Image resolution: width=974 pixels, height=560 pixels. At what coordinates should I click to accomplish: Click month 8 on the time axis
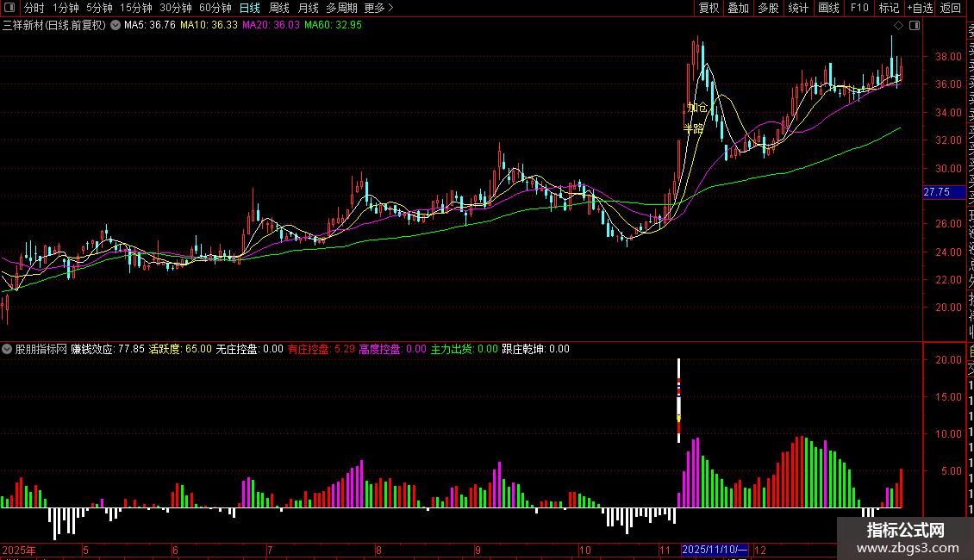click(x=379, y=550)
